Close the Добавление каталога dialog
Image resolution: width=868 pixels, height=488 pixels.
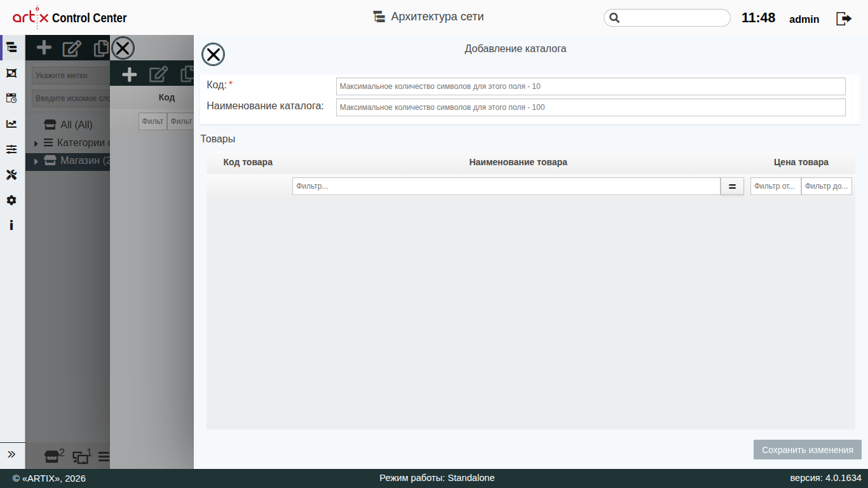tap(213, 55)
